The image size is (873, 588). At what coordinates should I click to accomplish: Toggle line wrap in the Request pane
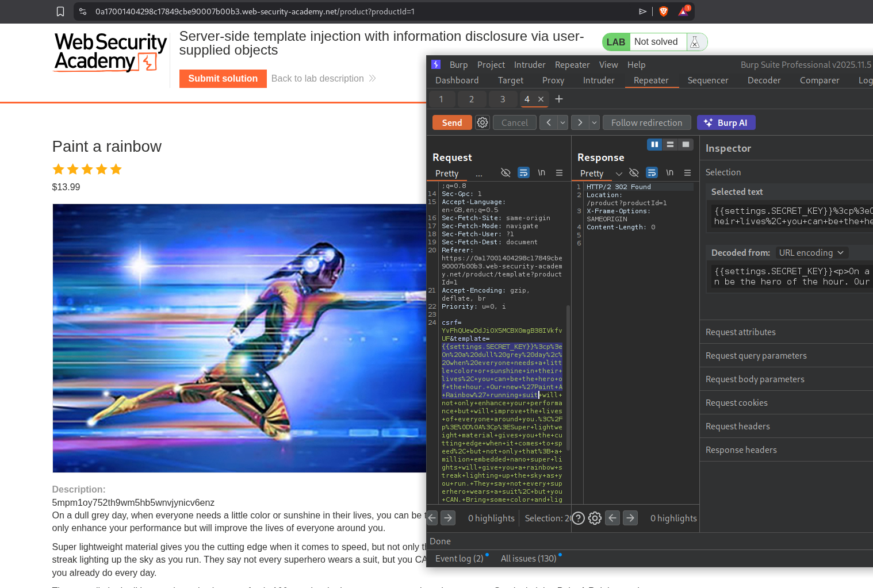point(523,173)
